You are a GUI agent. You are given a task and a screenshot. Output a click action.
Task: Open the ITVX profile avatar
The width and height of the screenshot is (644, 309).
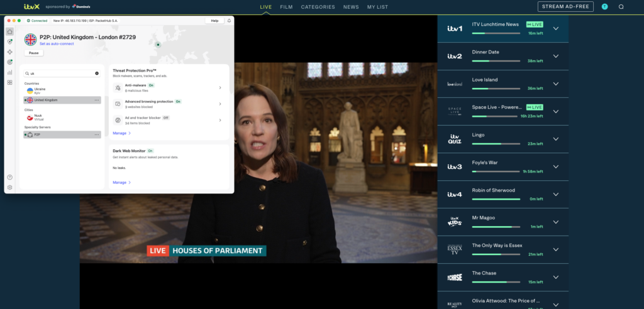[604, 6]
